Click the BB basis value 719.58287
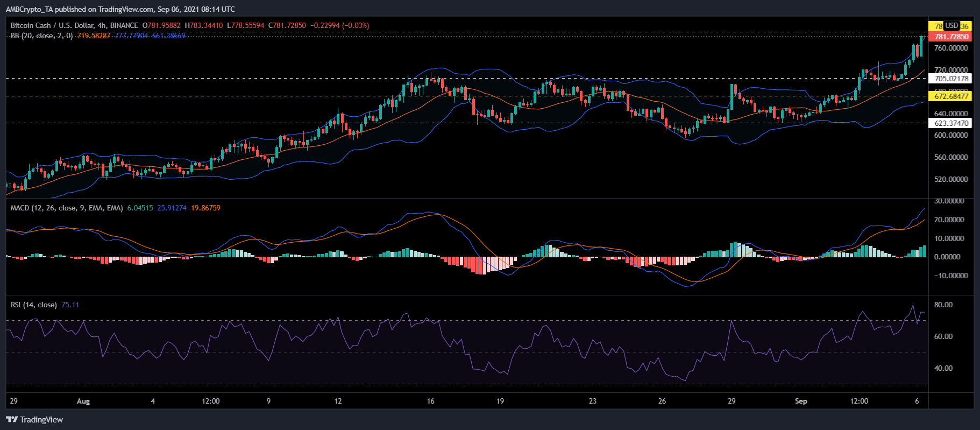This screenshot has width=980, height=430. coord(94,36)
